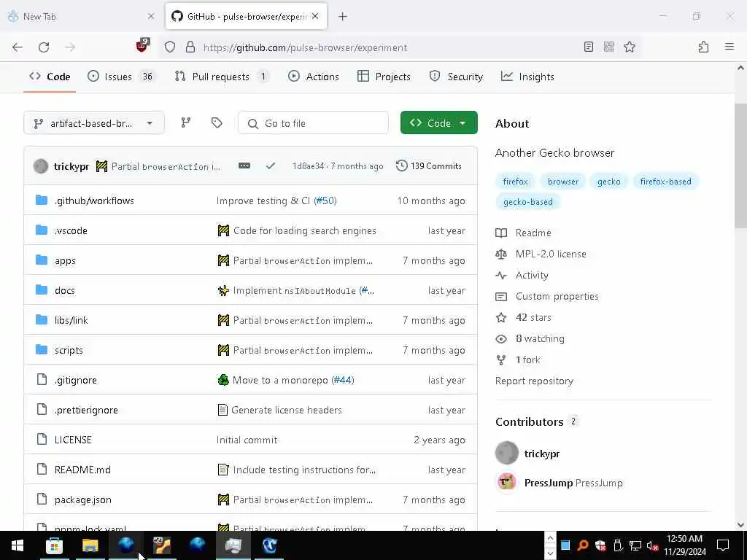This screenshot has width=747, height=560.
Task: Switch to the Security tab
Action: tap(456, 77)
